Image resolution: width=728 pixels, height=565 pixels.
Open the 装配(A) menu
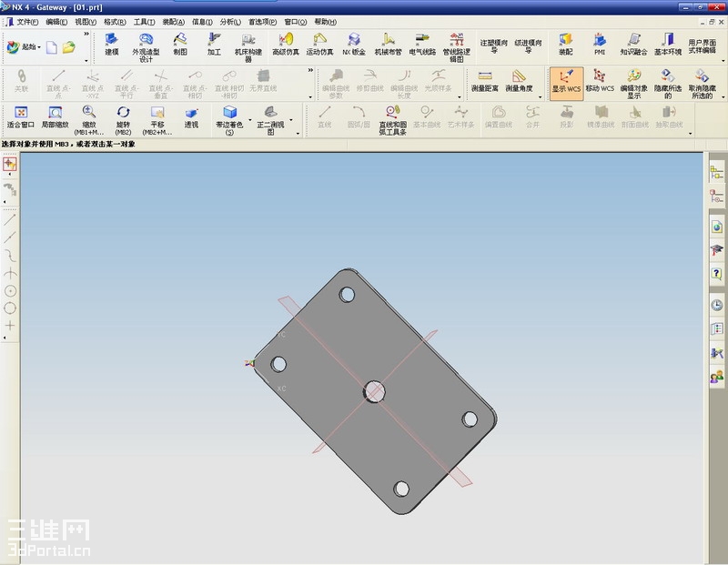click(173, 22)
